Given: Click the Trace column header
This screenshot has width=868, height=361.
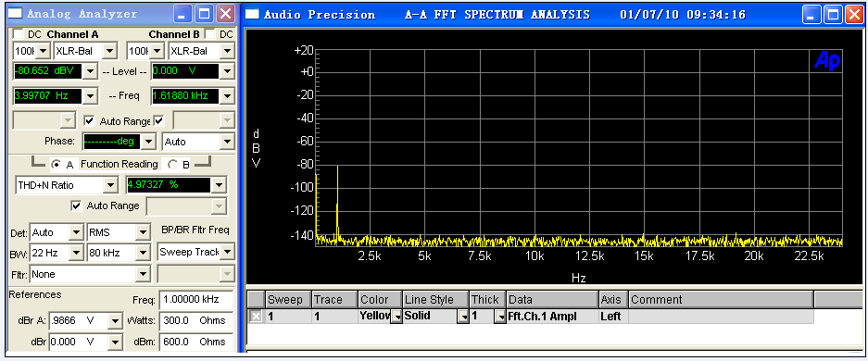Looking at the screenshot, I should point(335,300).
